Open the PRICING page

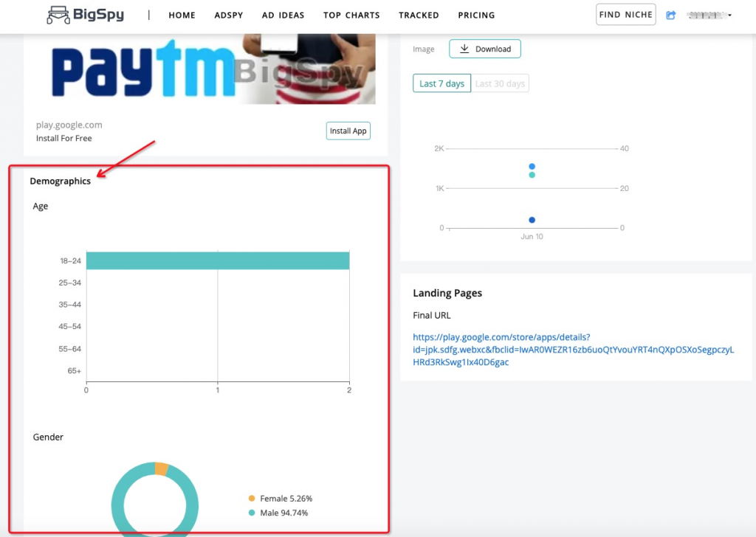(476, 15)
